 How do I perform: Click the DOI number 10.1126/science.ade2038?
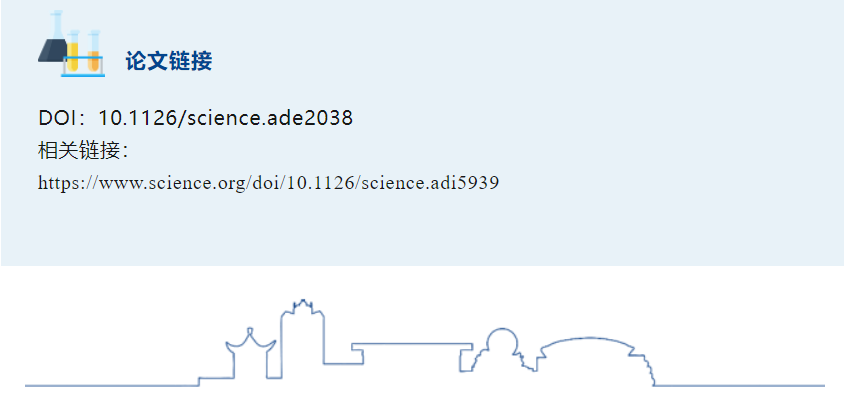pyautogui.click(x=225, y=118)
